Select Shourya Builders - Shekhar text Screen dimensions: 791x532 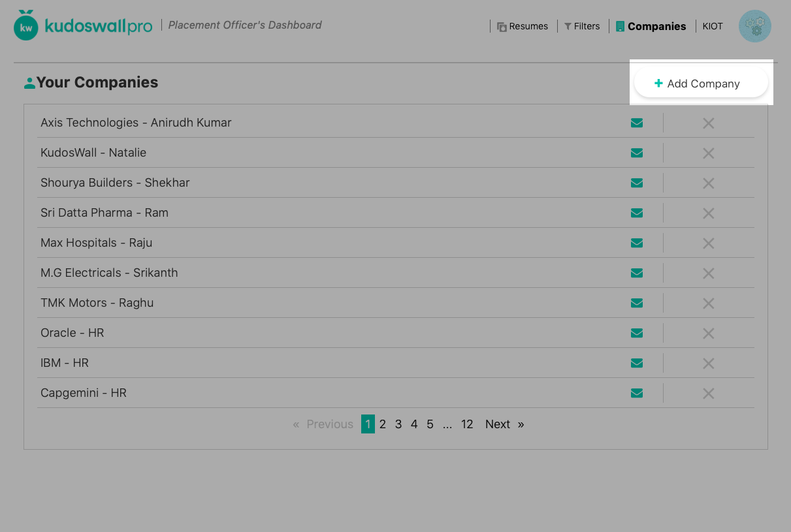[x=115, y=183]
